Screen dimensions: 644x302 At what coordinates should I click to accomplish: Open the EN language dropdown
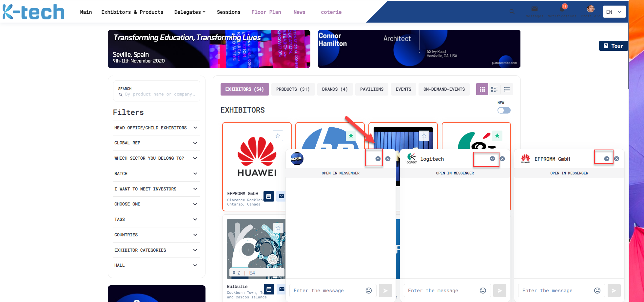pos(614,12)
